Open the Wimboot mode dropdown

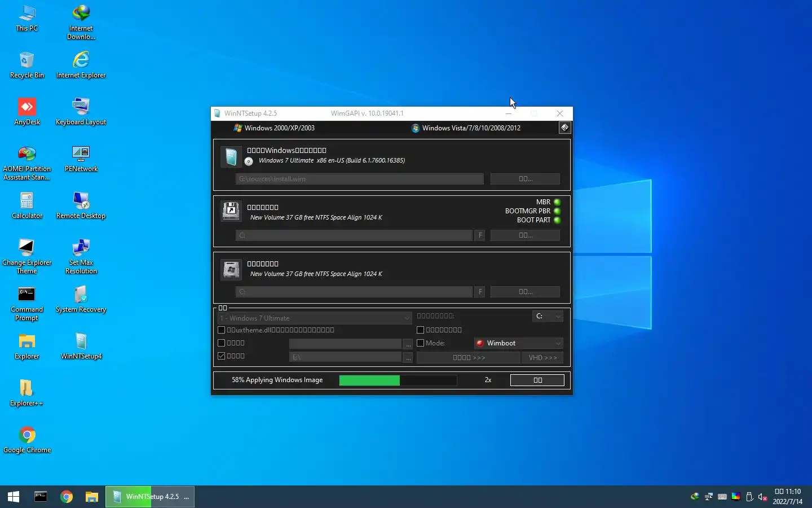click(518, 343)
